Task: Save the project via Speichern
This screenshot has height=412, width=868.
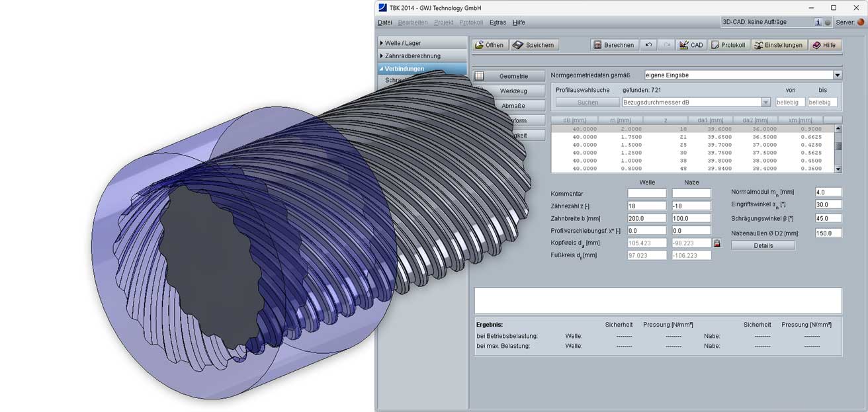Action: (x=535, y=45)
